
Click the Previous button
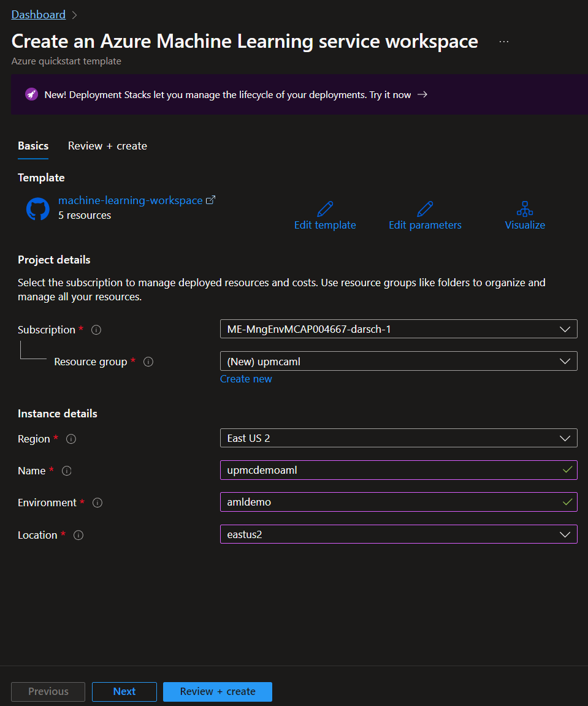point(48,691)
